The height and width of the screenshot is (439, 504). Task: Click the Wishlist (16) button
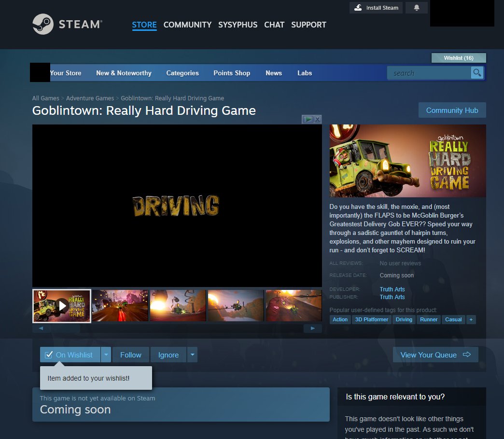coord(459,58)
